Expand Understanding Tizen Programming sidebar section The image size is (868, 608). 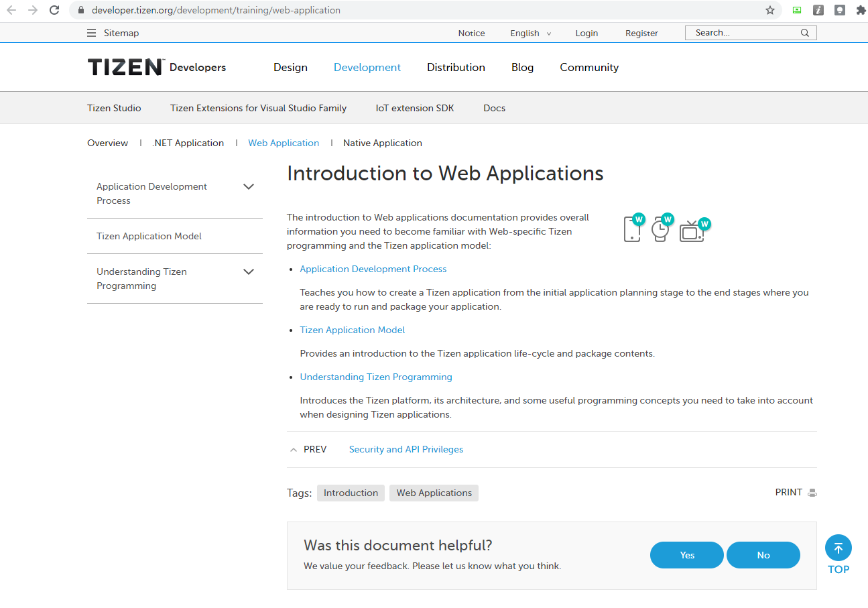[x=249, y=272]
